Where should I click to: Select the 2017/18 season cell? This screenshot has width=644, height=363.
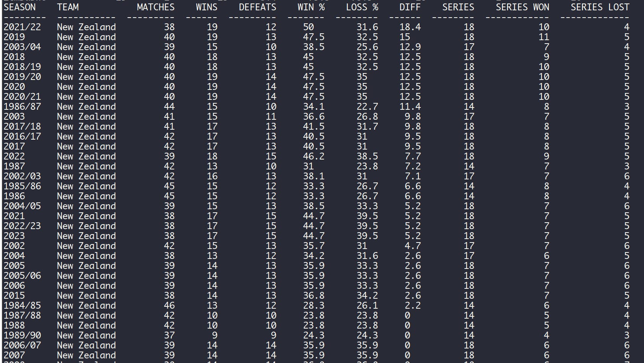(x=22, y=127)
